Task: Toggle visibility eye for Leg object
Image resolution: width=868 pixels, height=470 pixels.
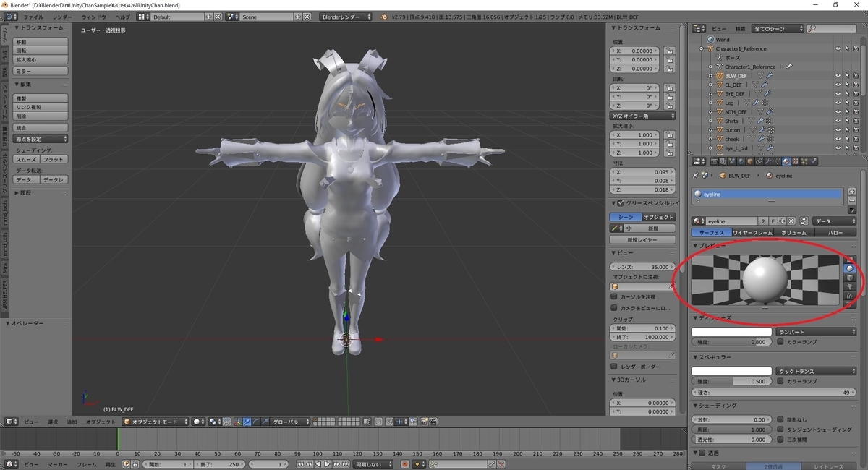Action: pyautogui.click(x=838, y=103)
